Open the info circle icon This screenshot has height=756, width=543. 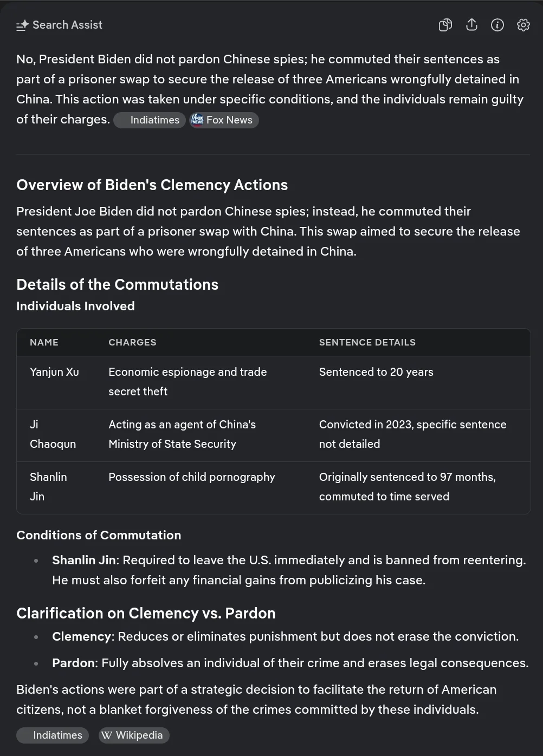497,25
